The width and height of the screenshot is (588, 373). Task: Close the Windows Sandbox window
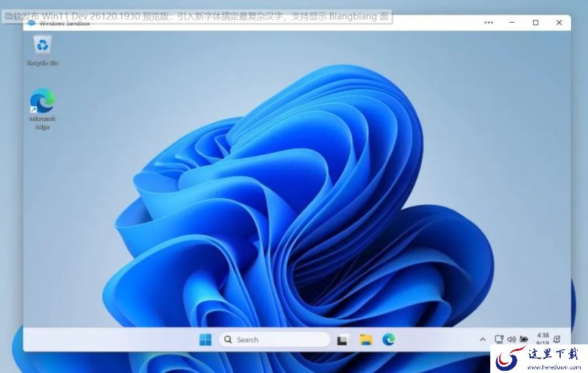coord(559,23)
